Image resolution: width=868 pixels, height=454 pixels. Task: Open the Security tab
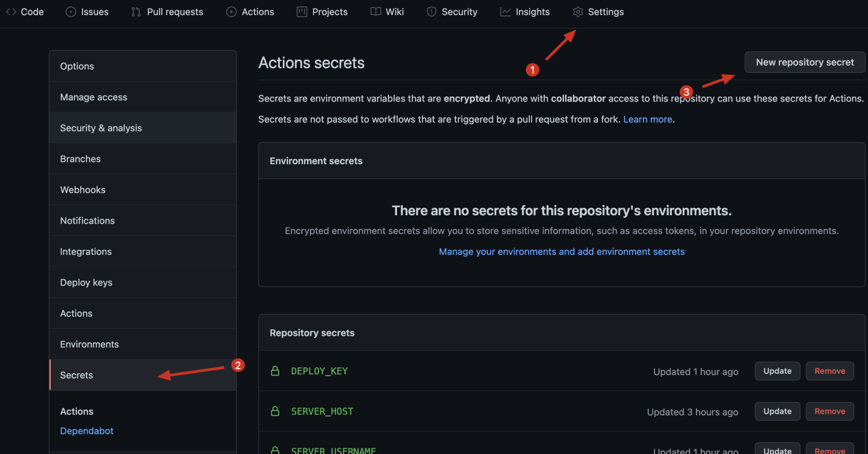(x=452, y=12)
